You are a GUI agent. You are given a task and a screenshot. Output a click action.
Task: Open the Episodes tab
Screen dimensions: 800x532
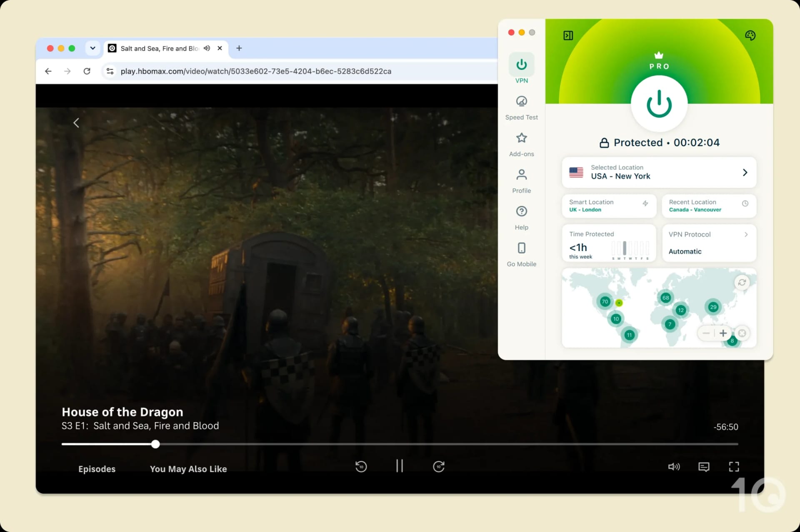[97, 469]
